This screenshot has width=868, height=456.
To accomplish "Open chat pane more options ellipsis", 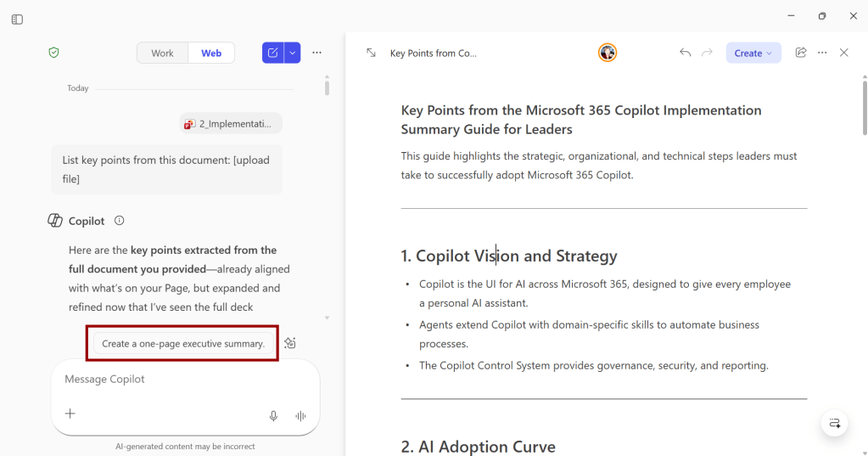I will (316, 53).
